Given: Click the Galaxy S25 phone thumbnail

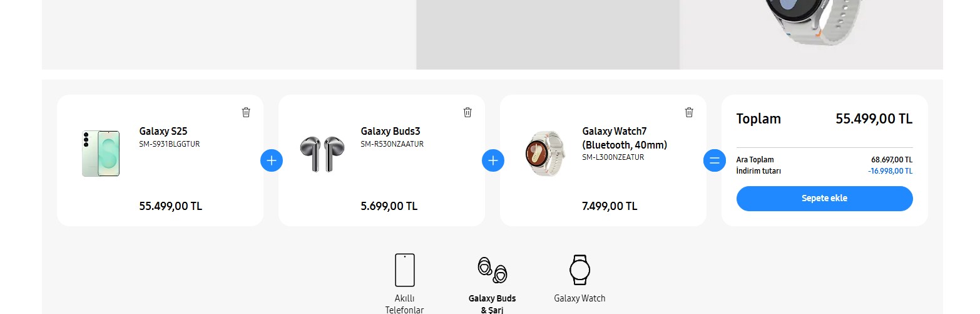Looking at the screenshot, I should [100, 154].
